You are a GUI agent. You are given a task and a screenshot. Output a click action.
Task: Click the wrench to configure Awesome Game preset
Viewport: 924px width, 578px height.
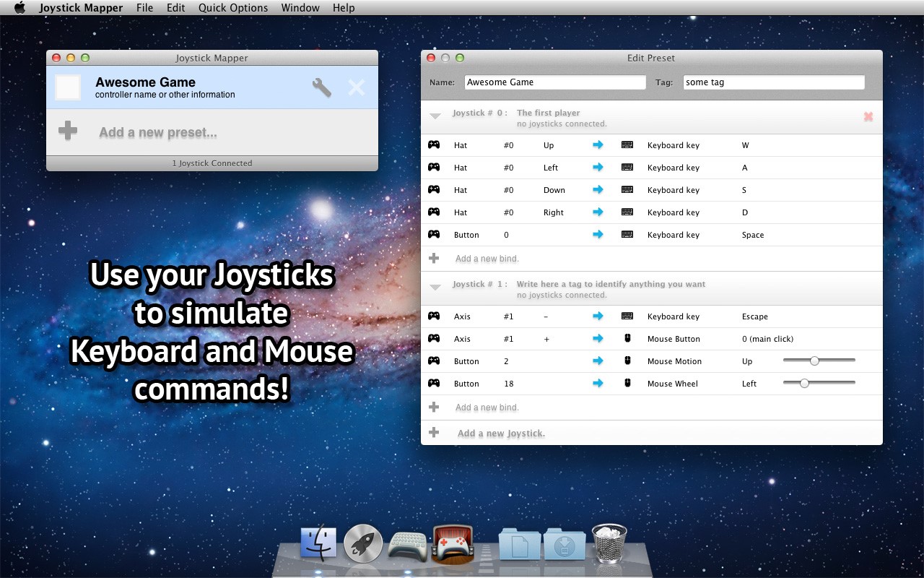pyautogui.click(x=321, y=86)
